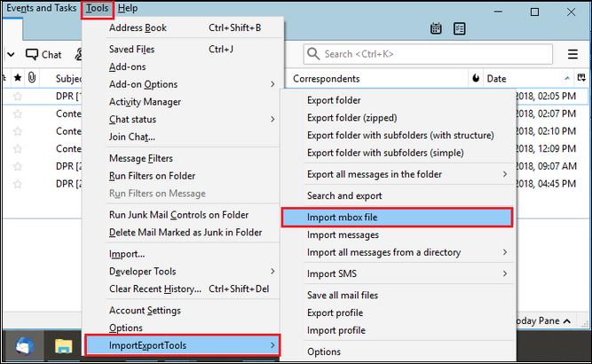Screen dimensions: 592x364
Task: Open Activity Manager
Action: pos(183,102)
